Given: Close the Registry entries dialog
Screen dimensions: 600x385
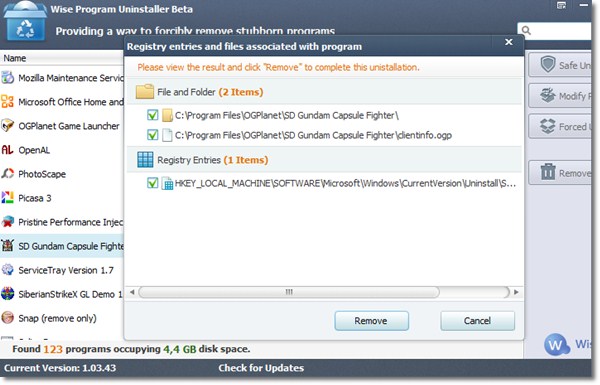Looking at the screenshot, I should coord(509,42).
